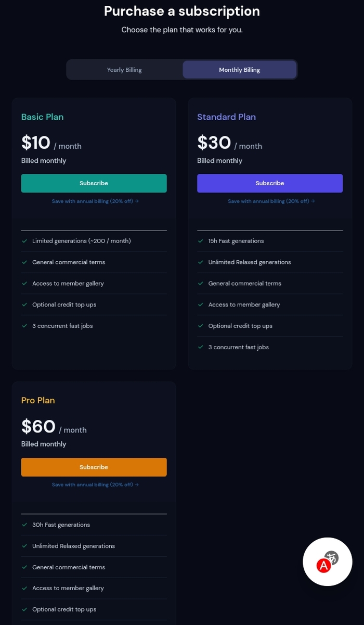Click the Basic Plan title
This screenshot has width=364, height=625.
coord(42,117)
